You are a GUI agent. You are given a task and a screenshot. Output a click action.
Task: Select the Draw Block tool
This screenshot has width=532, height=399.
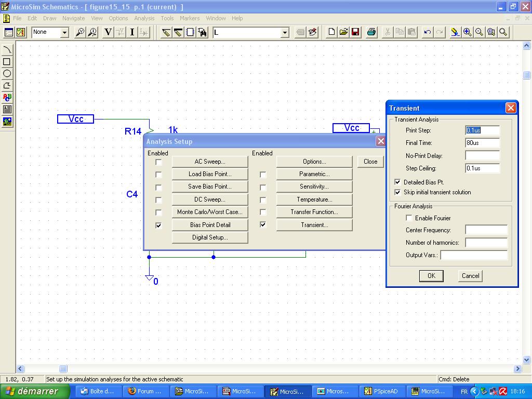click(x=190, y=32)
